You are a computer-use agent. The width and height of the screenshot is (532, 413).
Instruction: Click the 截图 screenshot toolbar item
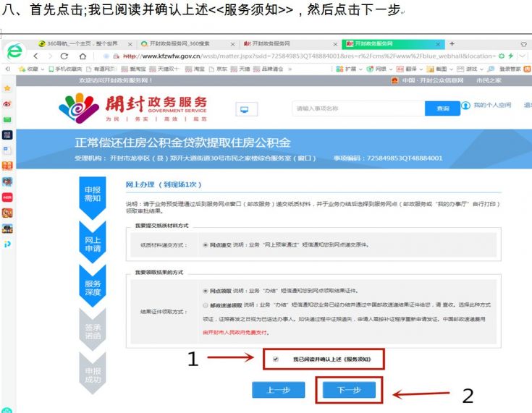coord(437,69)
